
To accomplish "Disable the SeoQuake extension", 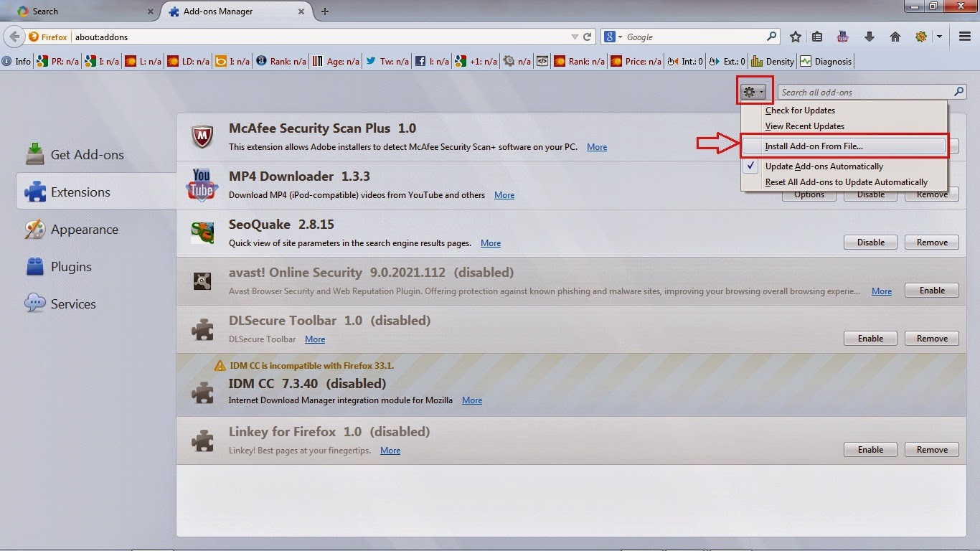I will tap(870, 242).
